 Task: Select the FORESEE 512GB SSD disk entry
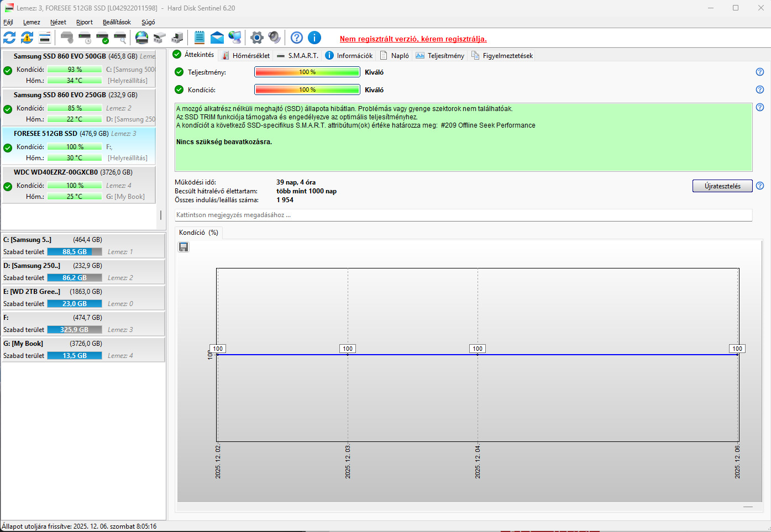79,146
